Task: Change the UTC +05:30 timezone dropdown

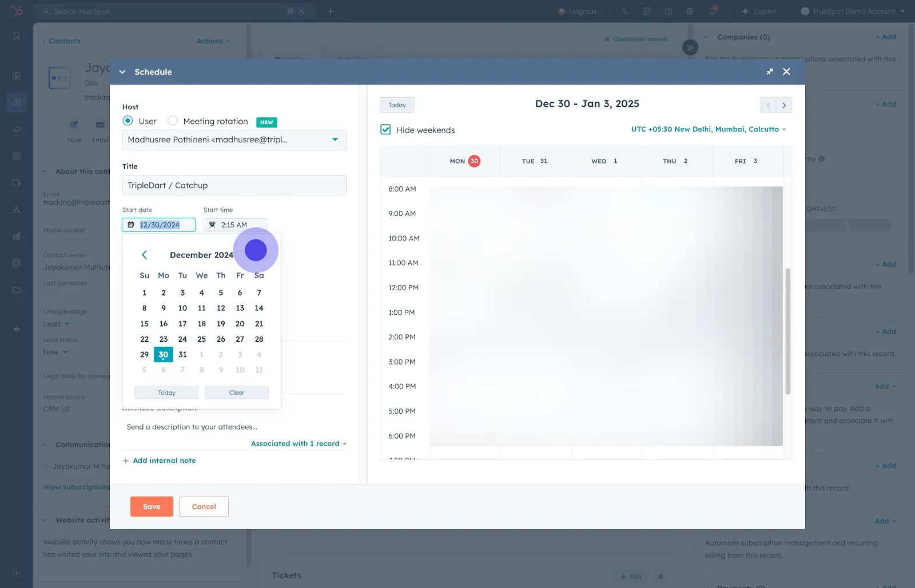Action: tap(708, 129)
